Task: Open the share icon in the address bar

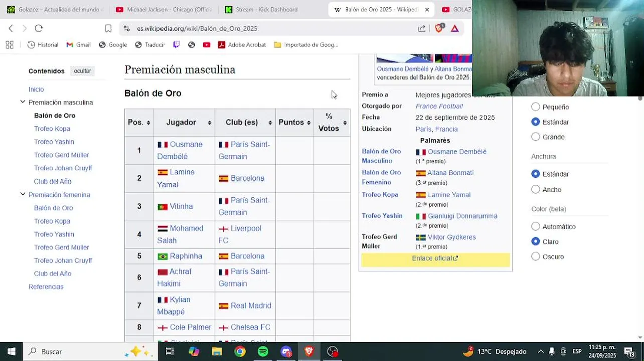Action: 422,29
